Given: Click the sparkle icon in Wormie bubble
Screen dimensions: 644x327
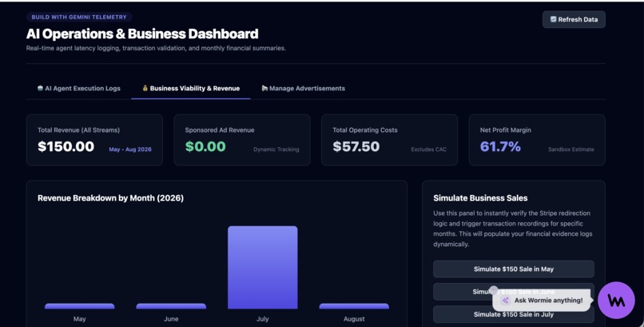Looking at the screenshot, I should (505, 301).
